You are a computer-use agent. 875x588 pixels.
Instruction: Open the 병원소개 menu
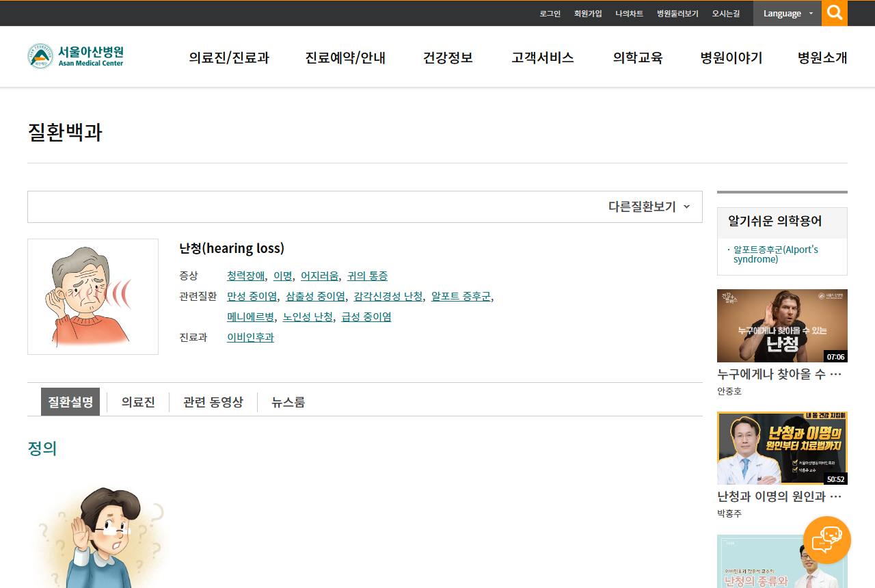822,57
